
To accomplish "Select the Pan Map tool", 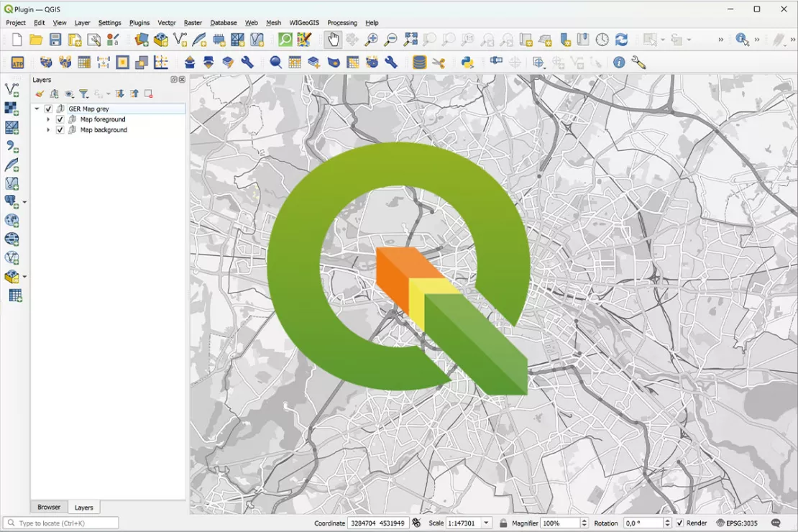I will click(333, 40).
